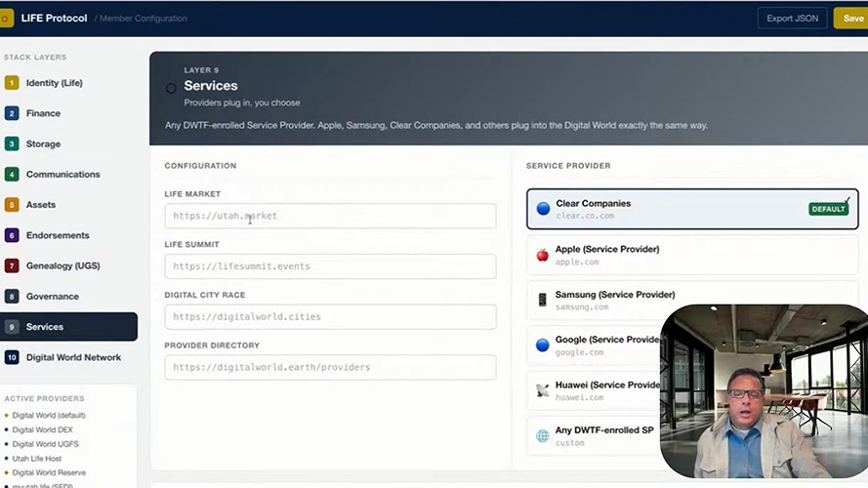The width and height of the screenshot is (868, 488).
Task: Click the Member Configuration breadcrumb
Action: [x=143, y=19]
